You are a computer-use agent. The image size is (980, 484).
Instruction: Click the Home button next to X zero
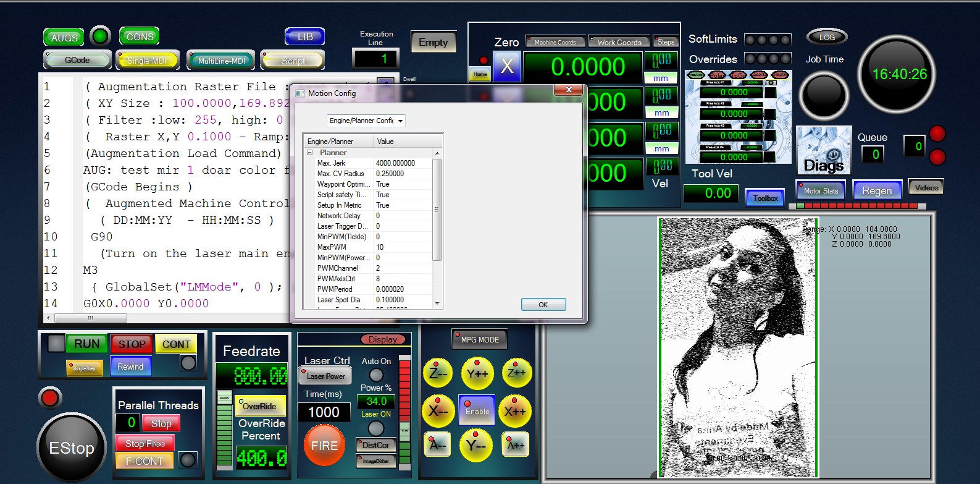pyautogui.click(x=480, y=74)
